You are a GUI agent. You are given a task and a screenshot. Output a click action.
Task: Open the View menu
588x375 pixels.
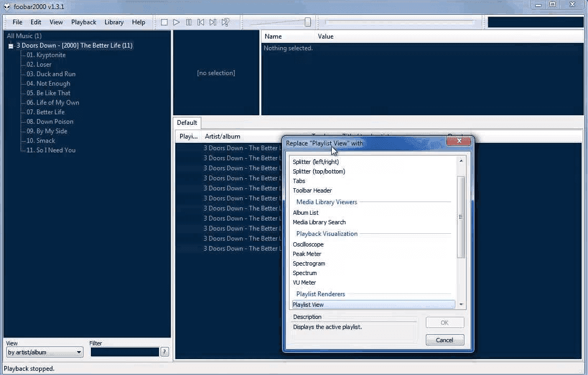[56, 22]
